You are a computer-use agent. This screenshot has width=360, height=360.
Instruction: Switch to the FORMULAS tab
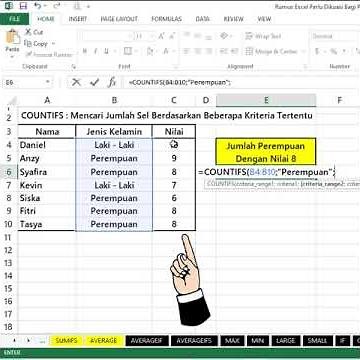click(x=166, y=19)
